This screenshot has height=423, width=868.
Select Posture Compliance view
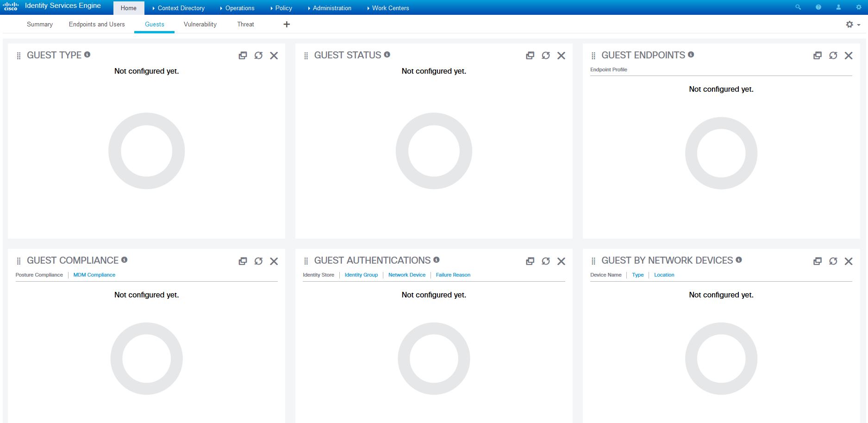39,275
